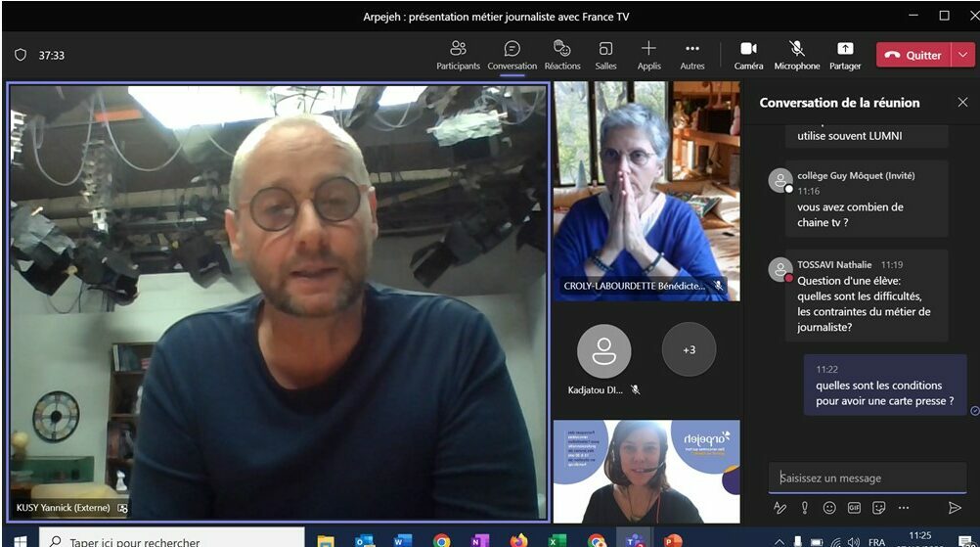Viewport: 980px width, 547px height.
Task: Open the text format options icon
Action: (x=780, y=508)
